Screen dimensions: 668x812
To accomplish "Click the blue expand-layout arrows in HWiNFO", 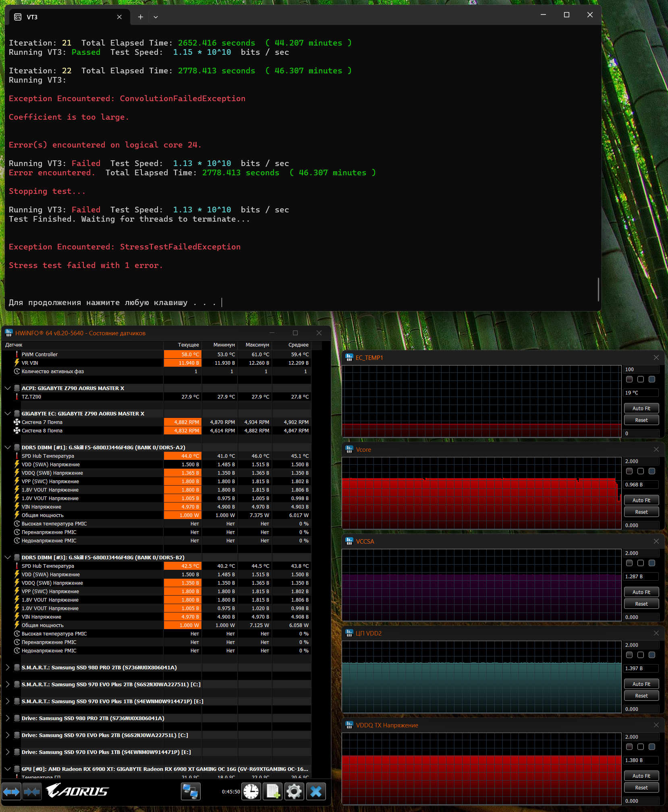I will pos(11,792).
